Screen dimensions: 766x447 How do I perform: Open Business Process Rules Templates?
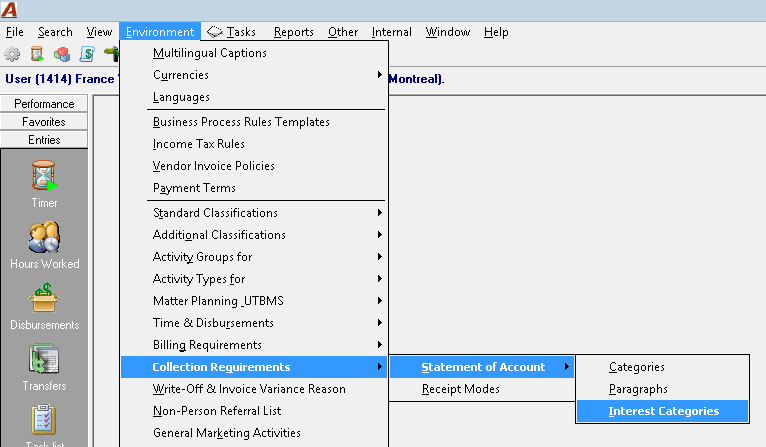[x=254, y=122]
